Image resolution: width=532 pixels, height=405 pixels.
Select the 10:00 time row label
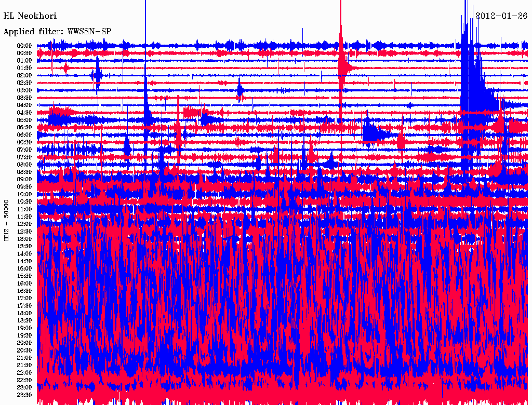tap(24, 194)
